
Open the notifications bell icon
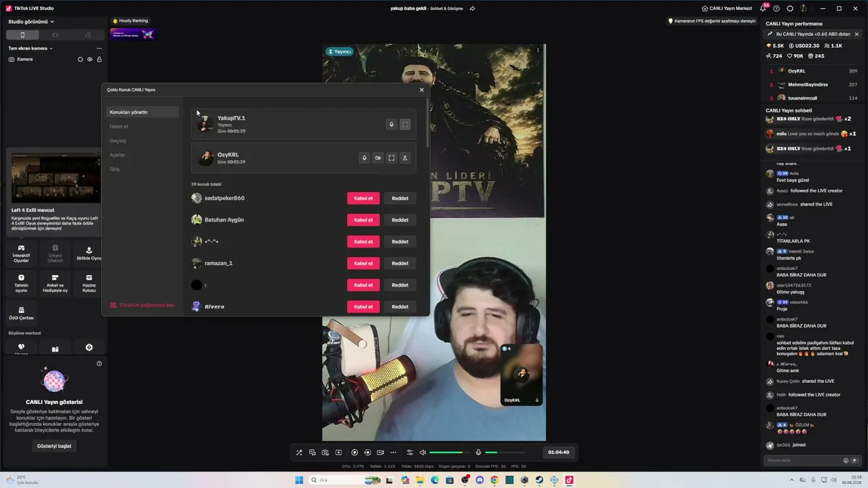click(763, 8)
